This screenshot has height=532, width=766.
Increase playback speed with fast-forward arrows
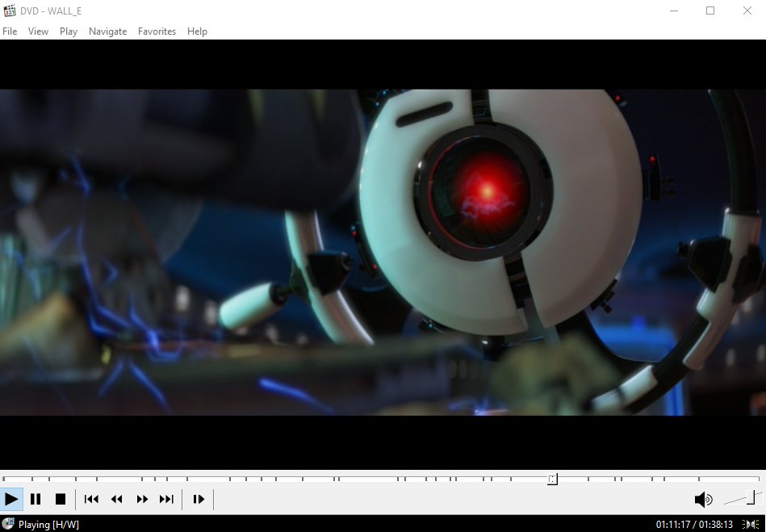(x=142, y=499)
